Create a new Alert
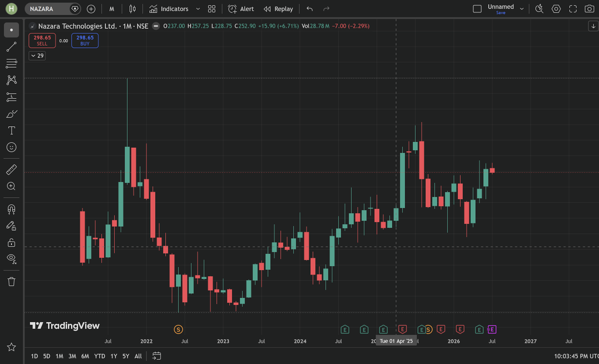 click(241, 9)
